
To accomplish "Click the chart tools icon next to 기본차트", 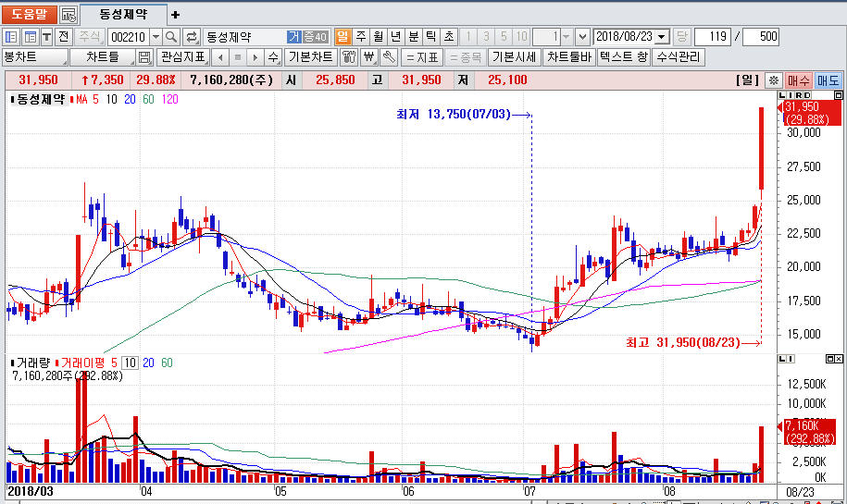I will pyautogui.click(x=349, y=57).
